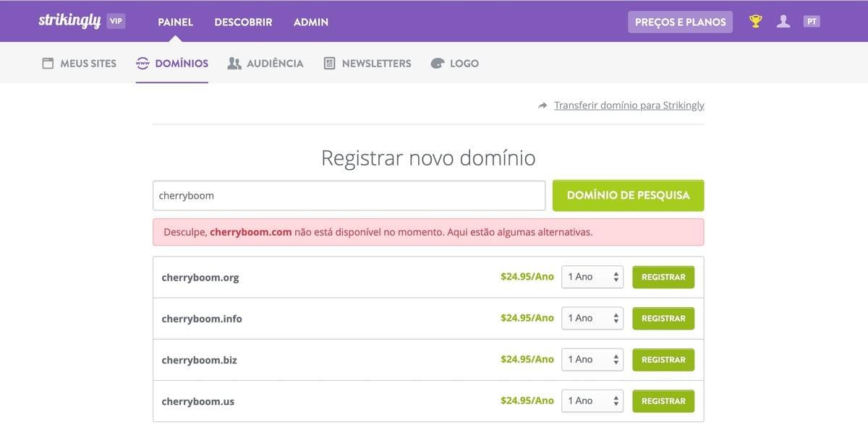Open the Admin menu
Image resolution: width=868 pixels, height=438 pixels.
pyautogui.click(x=311, y=22)
